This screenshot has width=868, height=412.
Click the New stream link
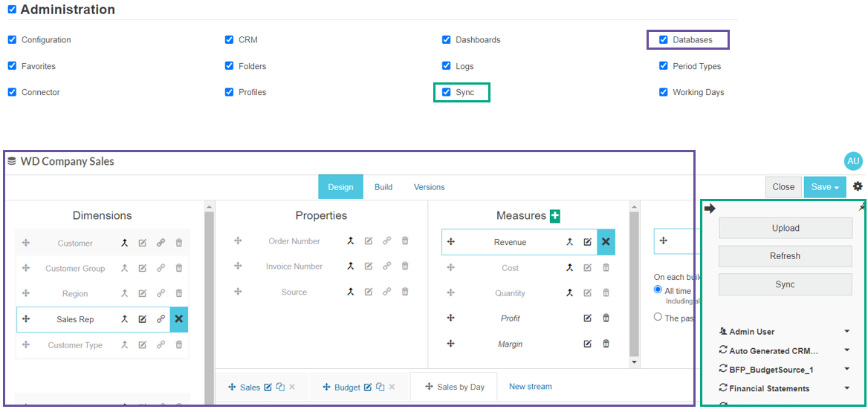[x=530, y=387]
